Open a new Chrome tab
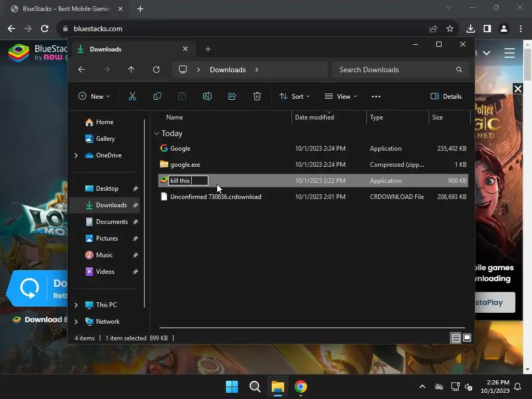The image size is (532, 399). [140, 9]
